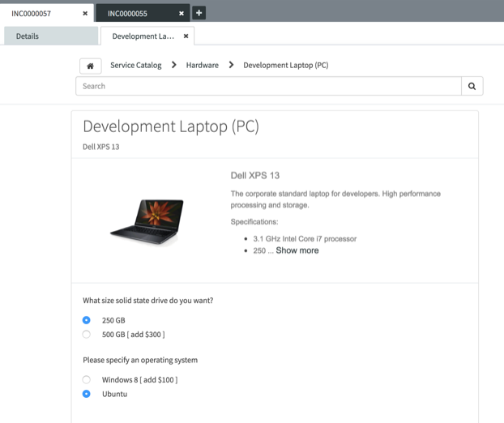Click the gray 'Dell XPS 13' description title
Image resolution: width=504 pixels, height=423 pixels.
pos(255,176)
